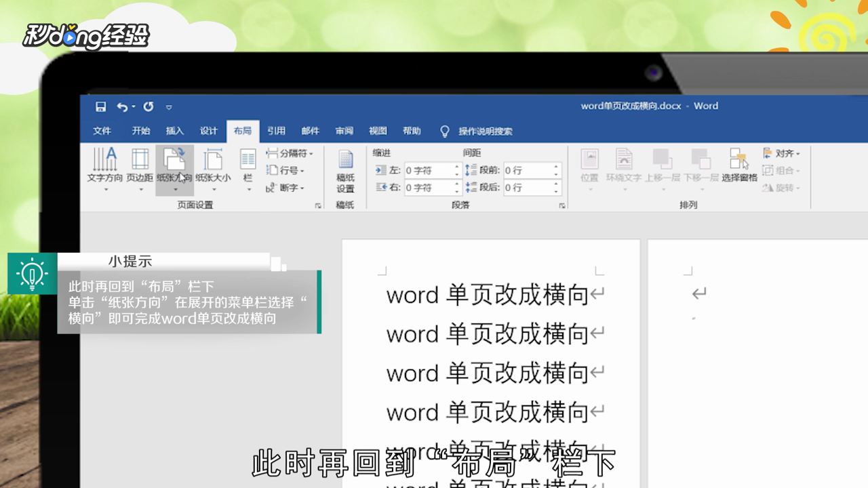Image resolution: width=868 pixels, height=488 pixels.
Task: Open the Undo history dropdown arrow
Action: click(x=133, y=107)
